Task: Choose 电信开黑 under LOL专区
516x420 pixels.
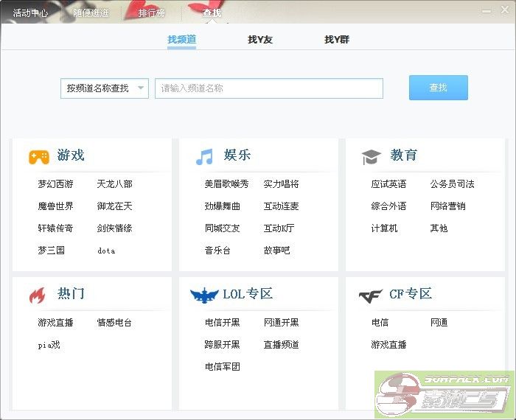Action: (x=223, y=323)
